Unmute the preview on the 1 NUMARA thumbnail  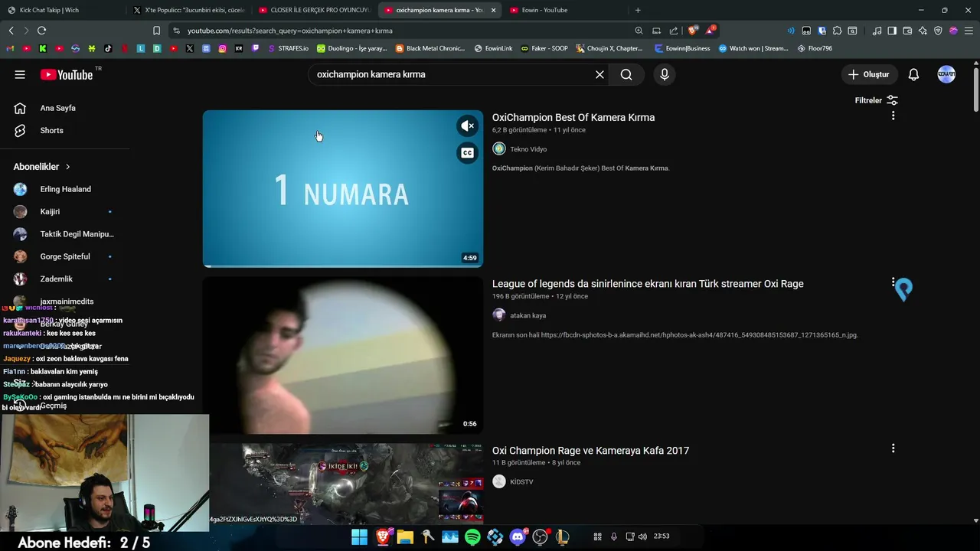pyautogui.click(x=467, y=126)
